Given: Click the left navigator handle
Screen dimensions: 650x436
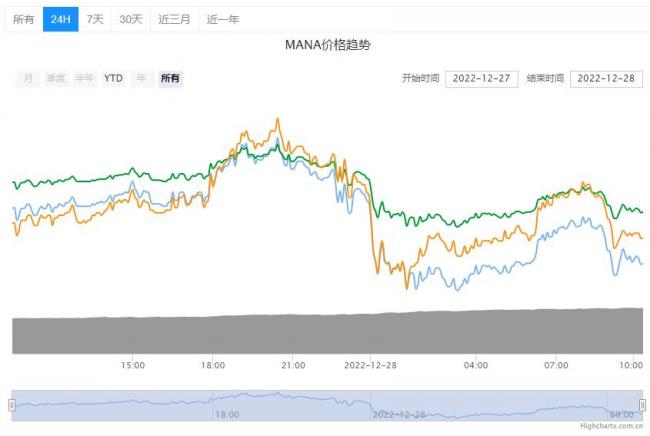Looking at the screenshot, I should [12, 405].
